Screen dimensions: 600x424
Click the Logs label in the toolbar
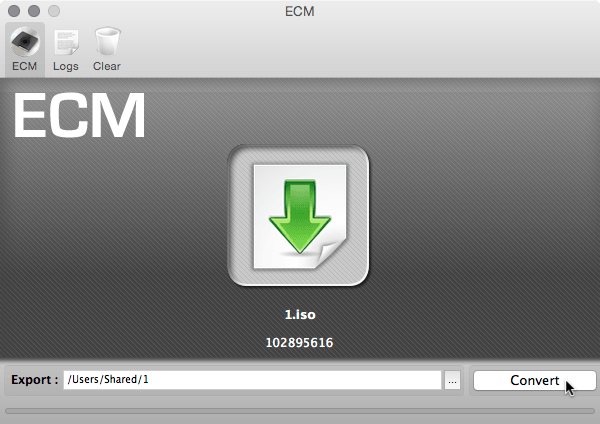66,66
